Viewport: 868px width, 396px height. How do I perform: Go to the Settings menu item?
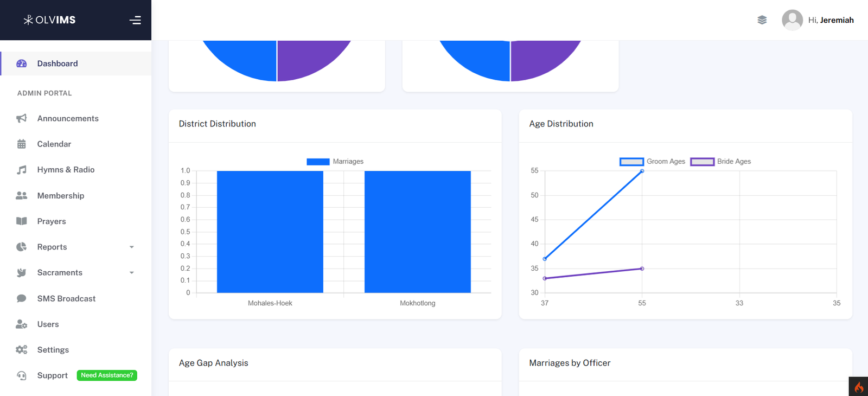click(53, 350)
